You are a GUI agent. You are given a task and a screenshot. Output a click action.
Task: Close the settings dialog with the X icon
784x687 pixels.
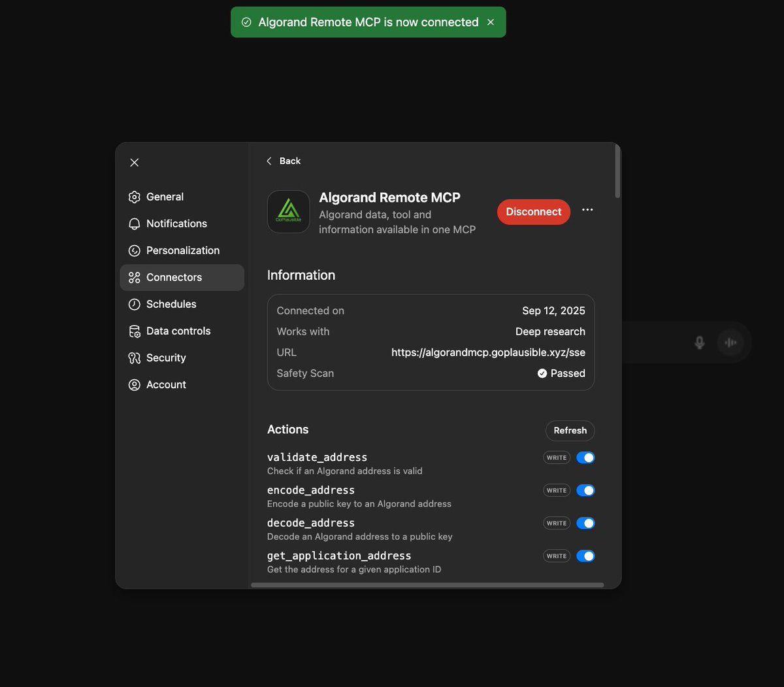click(135, 162)
